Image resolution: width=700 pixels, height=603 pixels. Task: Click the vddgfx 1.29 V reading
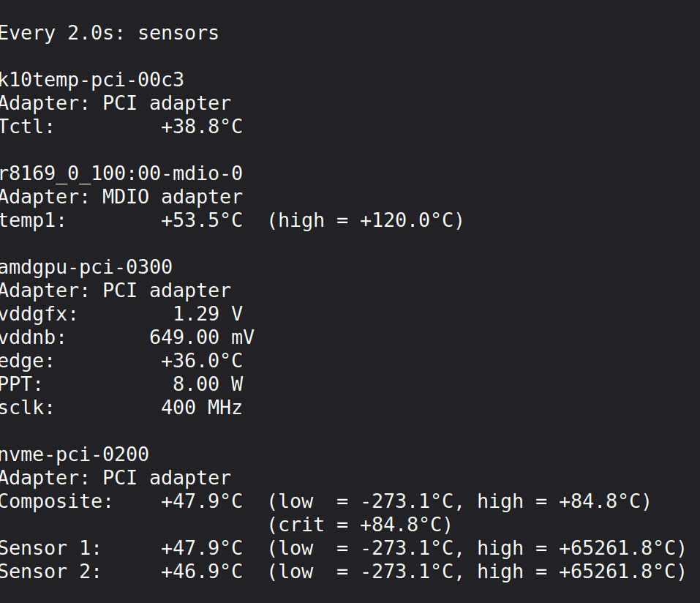tap(208, 314)
